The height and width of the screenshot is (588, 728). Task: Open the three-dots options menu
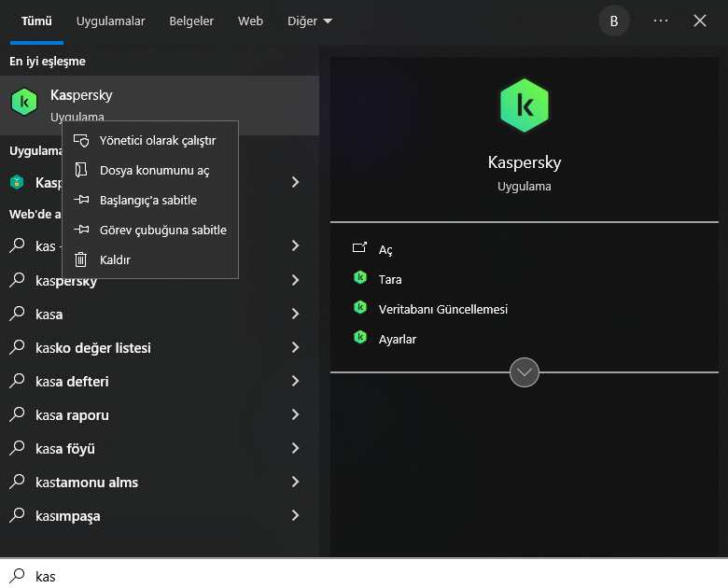661,21
